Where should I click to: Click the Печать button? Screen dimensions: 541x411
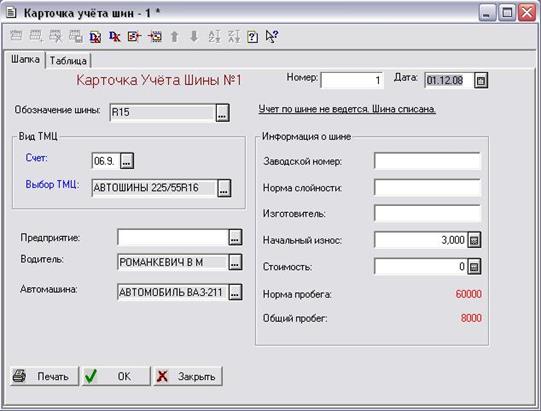click(44, 376)
